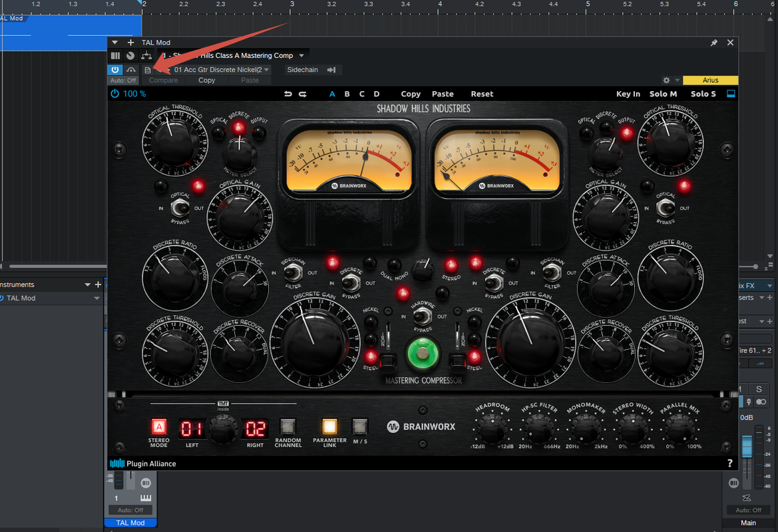Open the plugin settings gear icon
Viewport: 778px width, 532px height.
[x=666, y=80]
